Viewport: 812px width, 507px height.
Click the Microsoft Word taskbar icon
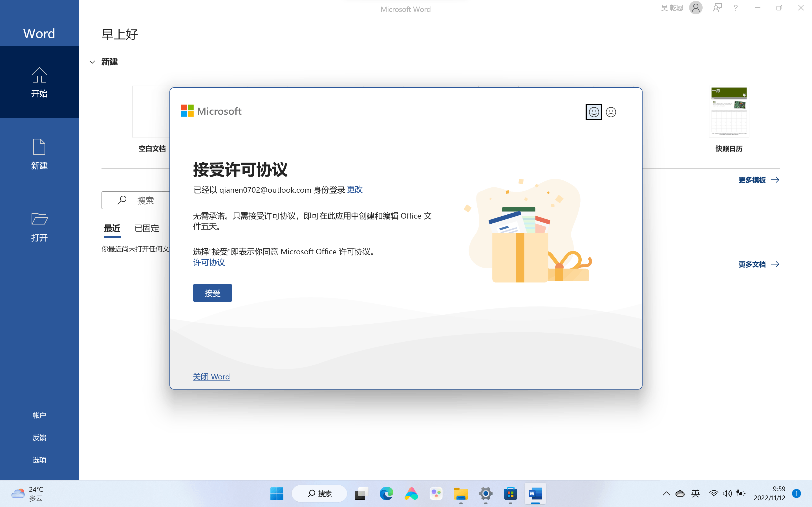point(535,493)
